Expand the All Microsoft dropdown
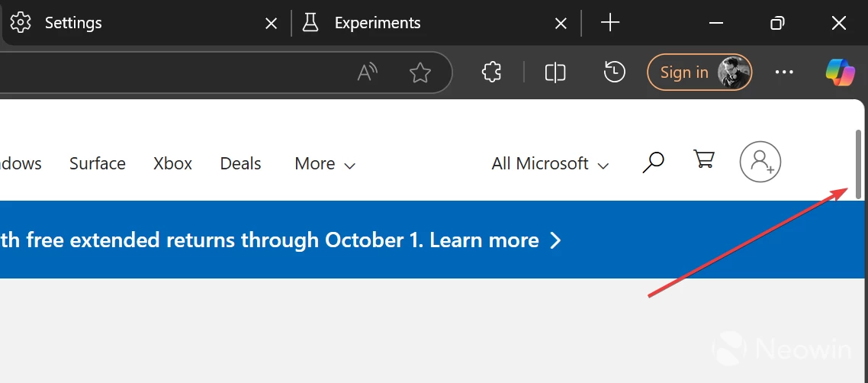Screen dimensions: 868x383 pos(550,163)
